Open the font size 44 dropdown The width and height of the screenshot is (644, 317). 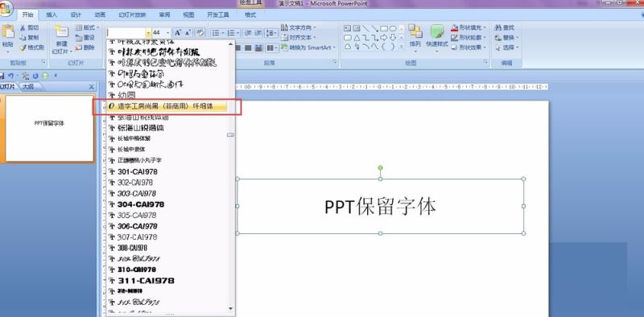tap(167, 32)
